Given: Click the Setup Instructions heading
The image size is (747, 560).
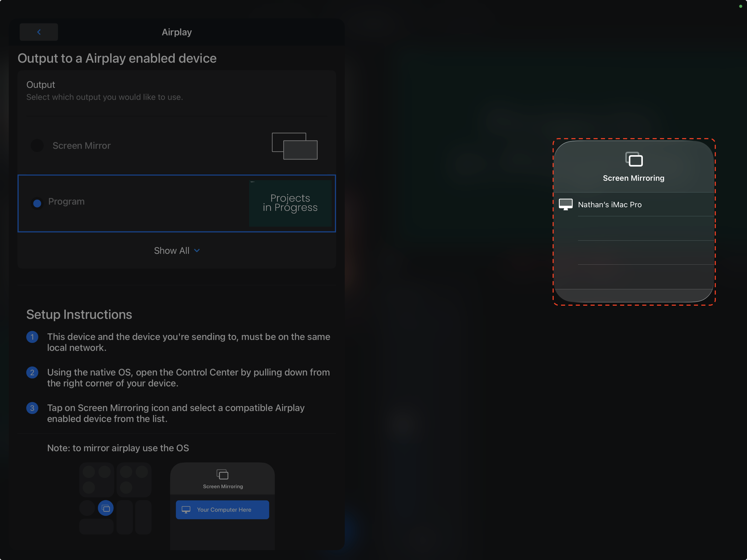Looking at the screenshot, I should (x=79, y=314).
